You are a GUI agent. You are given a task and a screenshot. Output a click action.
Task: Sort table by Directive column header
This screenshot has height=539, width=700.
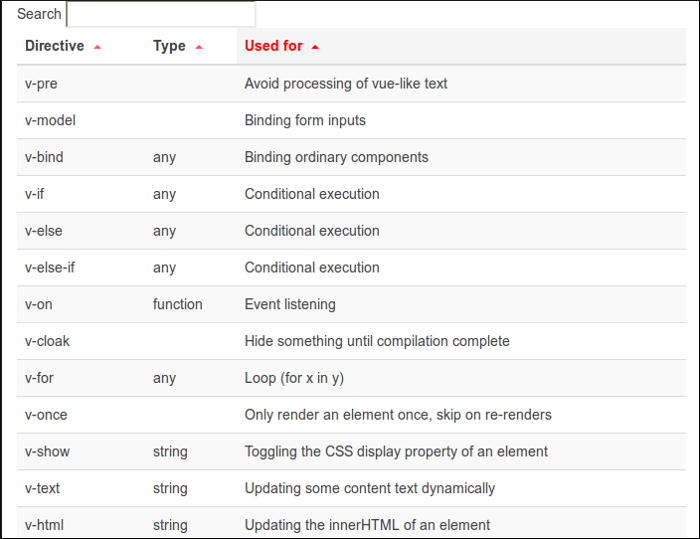click(55, 46)
